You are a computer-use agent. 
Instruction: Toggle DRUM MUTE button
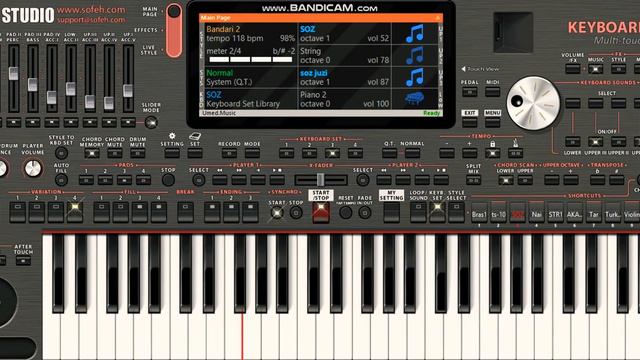tap(138, 153)
